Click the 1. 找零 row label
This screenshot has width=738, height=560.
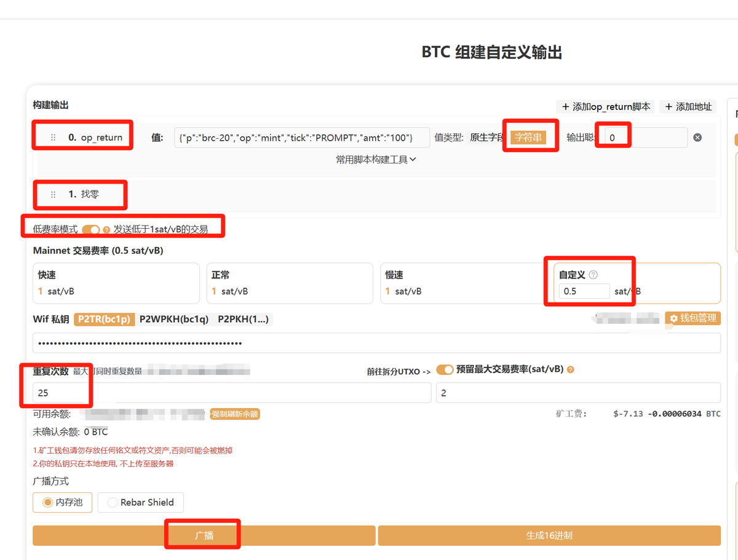(84, 194)
